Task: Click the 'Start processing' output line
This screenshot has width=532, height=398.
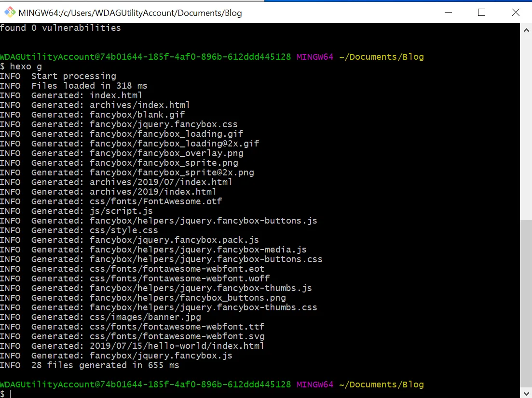Action: [x=74, y=76]
